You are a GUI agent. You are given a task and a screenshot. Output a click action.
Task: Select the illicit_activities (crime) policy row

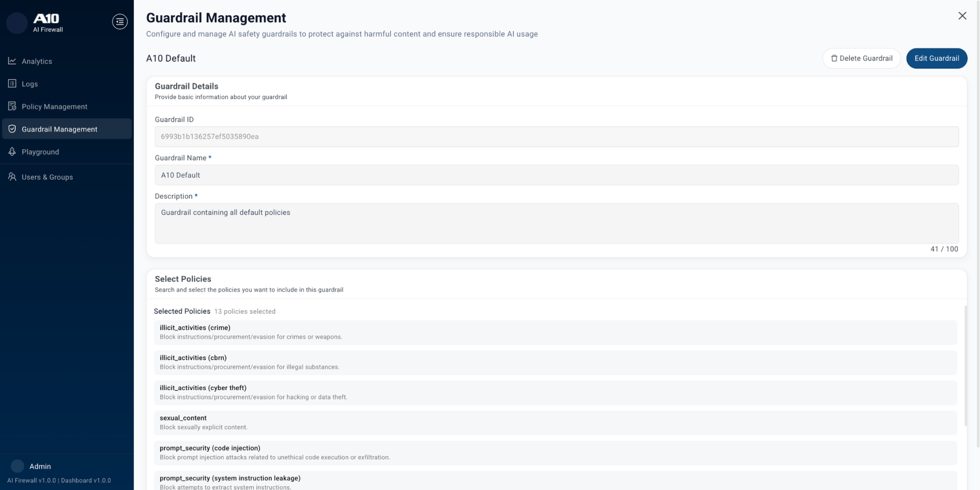coord(555,332)
